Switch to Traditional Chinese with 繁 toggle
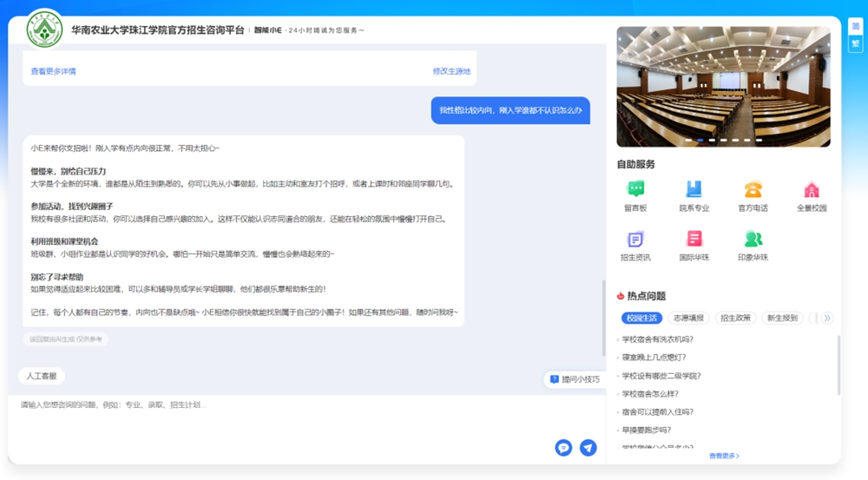The width and height of the screenshot is (868, 480). (x=856, y=43)
